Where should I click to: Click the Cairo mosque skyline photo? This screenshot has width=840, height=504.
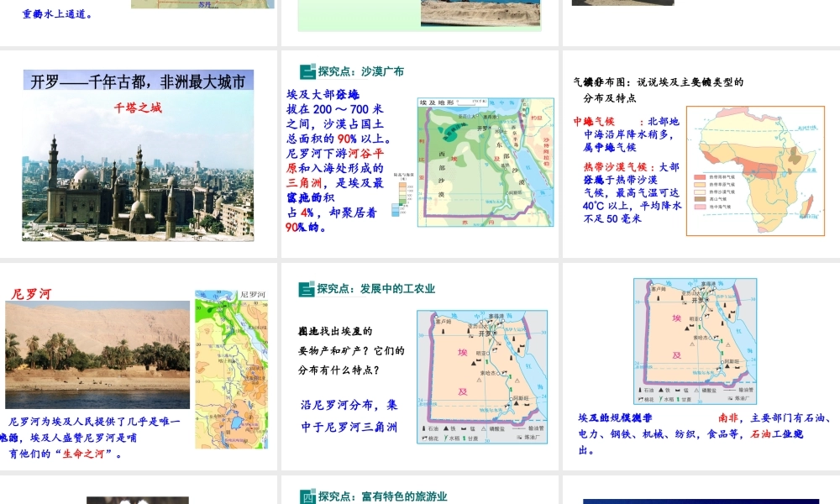(x=139, y=166)
